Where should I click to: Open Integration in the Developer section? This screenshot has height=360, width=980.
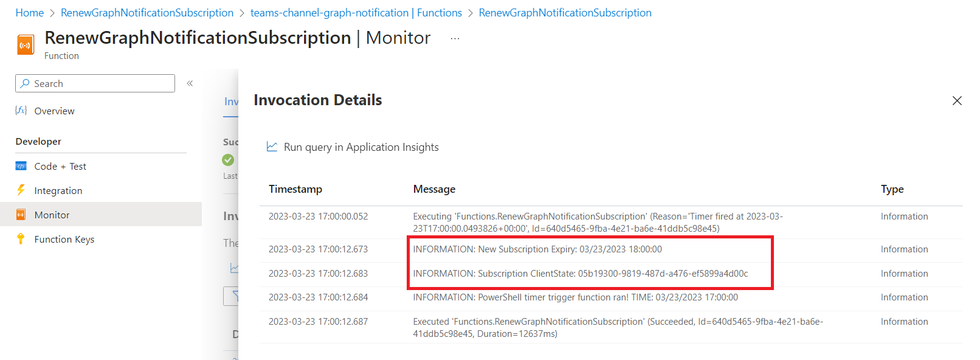click(x=58, y=190)
